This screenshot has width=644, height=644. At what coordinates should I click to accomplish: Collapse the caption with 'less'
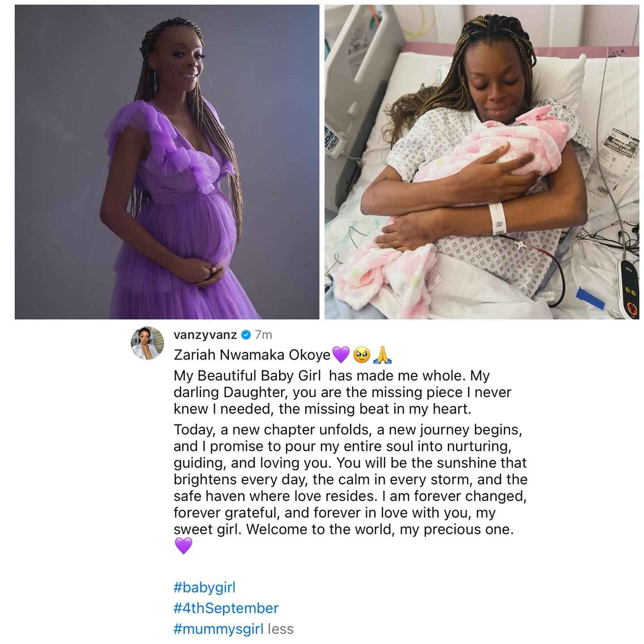[280, 629]
